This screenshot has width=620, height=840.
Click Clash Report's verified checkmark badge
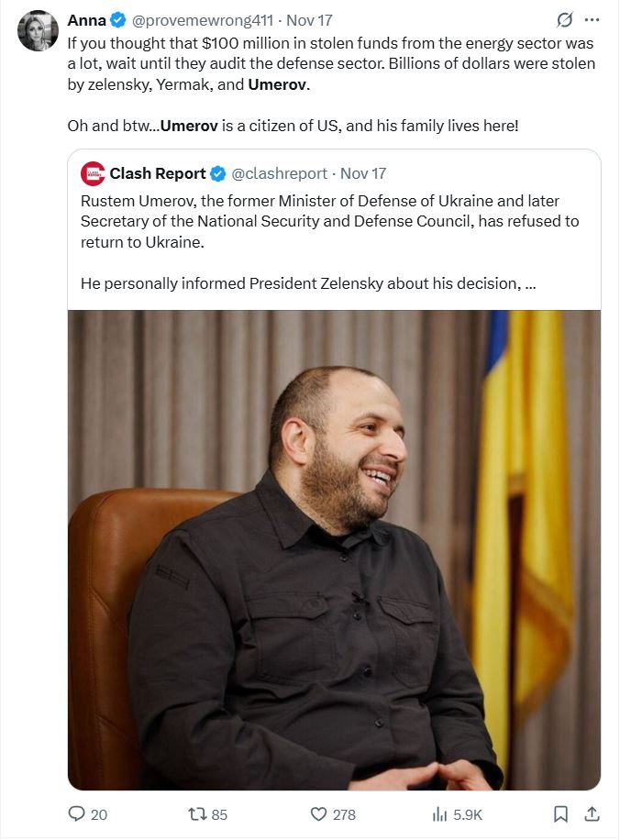pyautogui.click(x=218, y=172)
